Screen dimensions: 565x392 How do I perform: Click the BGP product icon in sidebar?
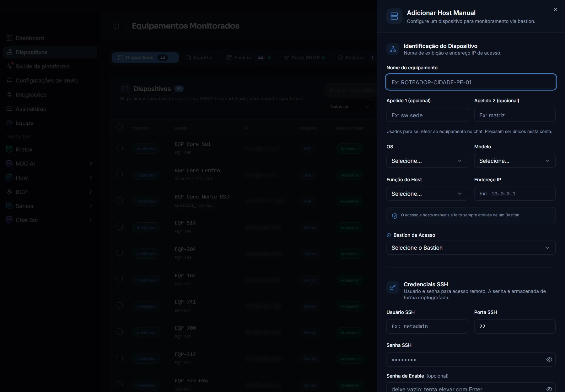pyautogui.click(x=9, y=192)
